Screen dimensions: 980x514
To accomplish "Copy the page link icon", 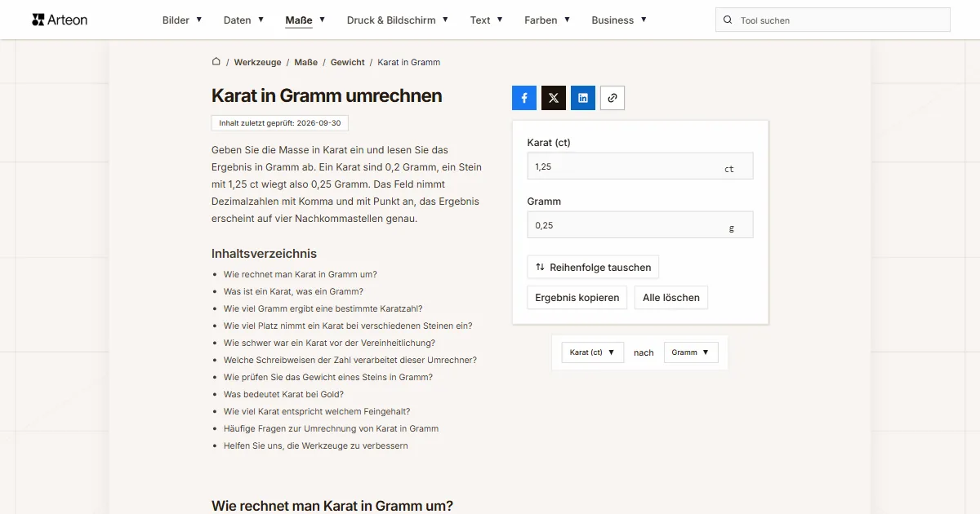I will (612, 98).
